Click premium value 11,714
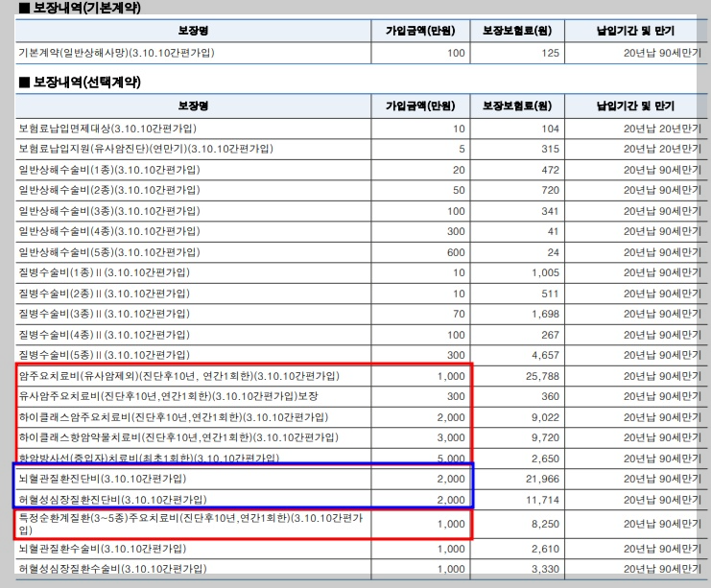 pos(542,500)
